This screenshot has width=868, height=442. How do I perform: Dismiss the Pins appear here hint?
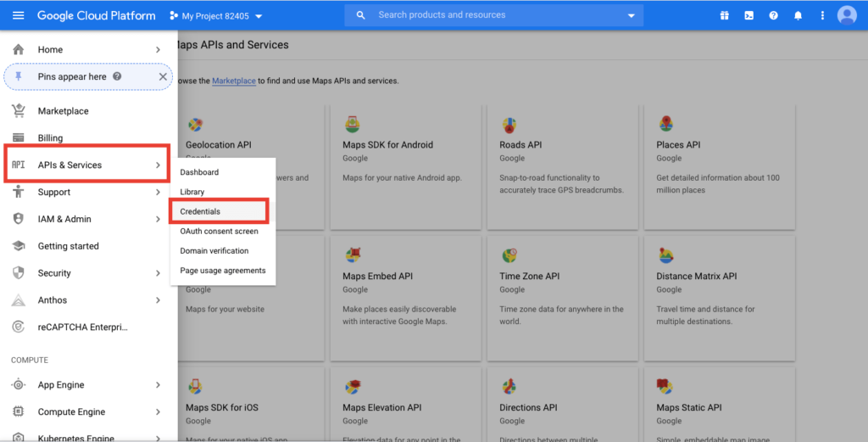pyautogui.click(x=163, y=76)
